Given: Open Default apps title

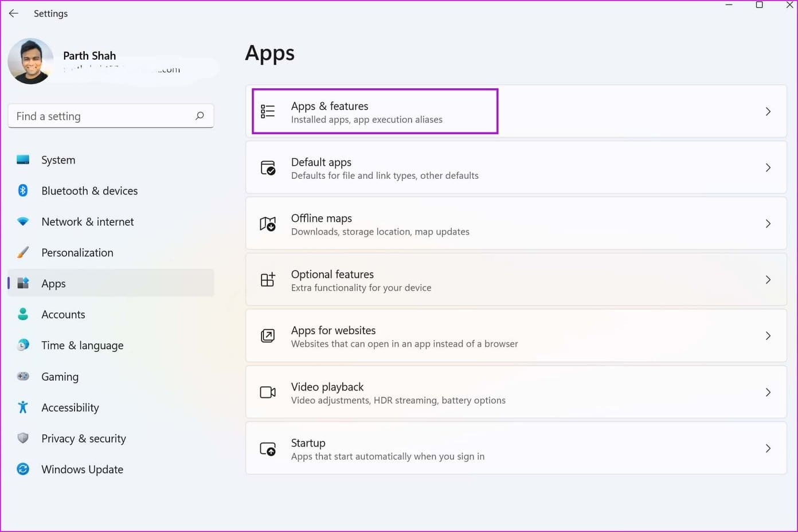Looking at the screenshot, I should (x=321, y=162).
